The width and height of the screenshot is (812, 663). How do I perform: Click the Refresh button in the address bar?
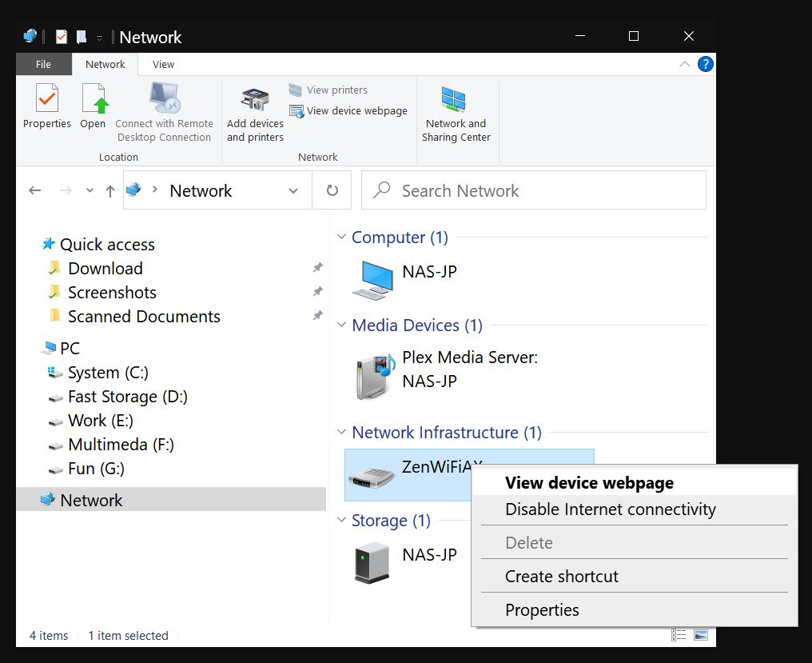pos(332,190)
